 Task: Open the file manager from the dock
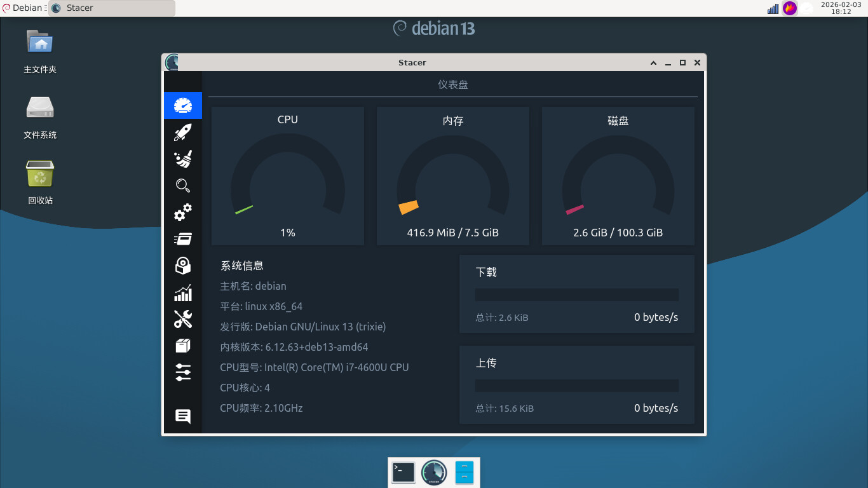click(464, 472)
